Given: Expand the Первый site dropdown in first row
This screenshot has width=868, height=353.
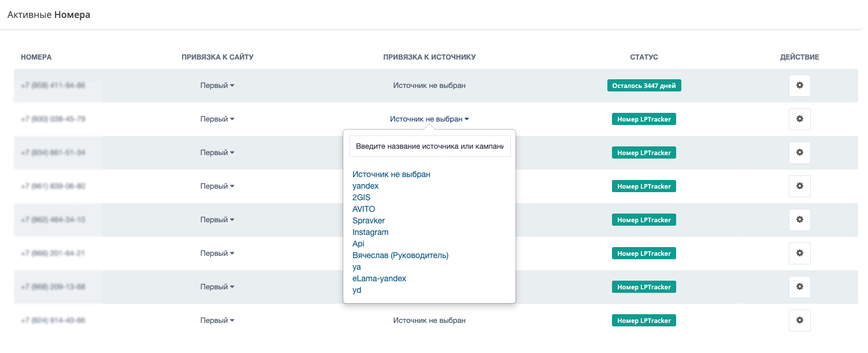Looking at the screenshot, I should [x=217, y=86].
